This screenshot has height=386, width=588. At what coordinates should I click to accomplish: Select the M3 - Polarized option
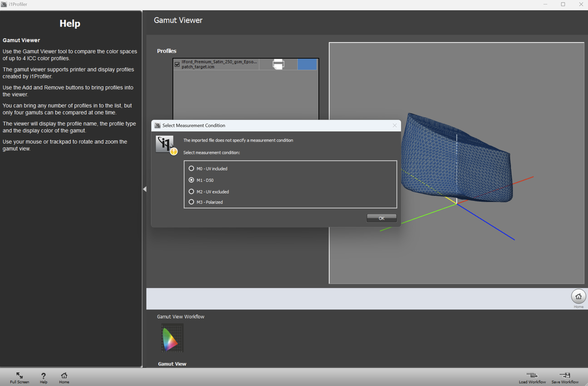192,202
